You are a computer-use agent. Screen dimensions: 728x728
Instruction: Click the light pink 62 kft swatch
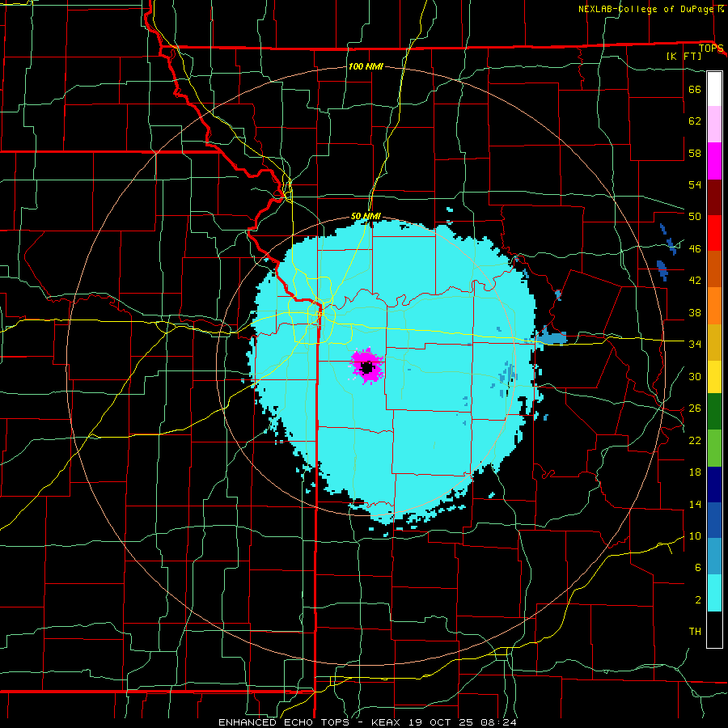coord(714,125)
